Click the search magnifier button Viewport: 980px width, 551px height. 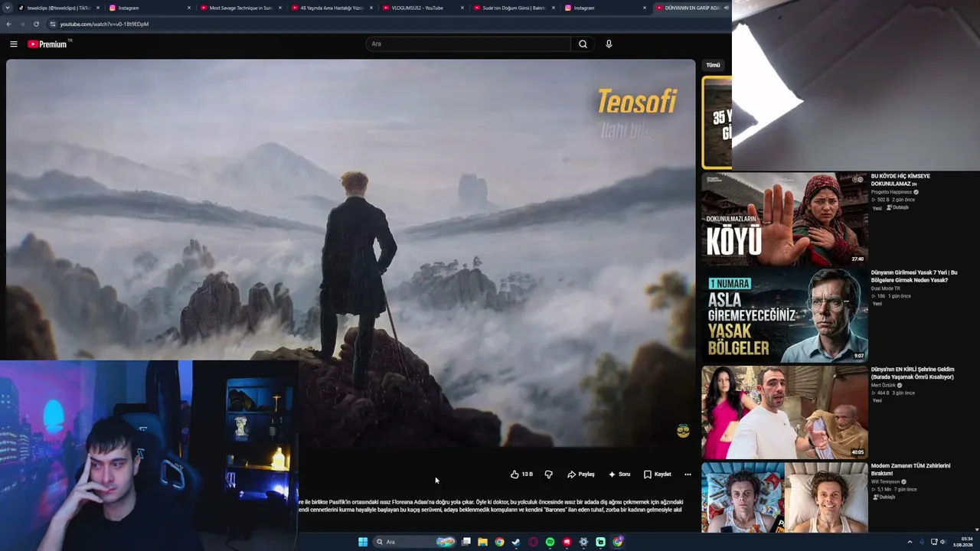coord(583,44)
